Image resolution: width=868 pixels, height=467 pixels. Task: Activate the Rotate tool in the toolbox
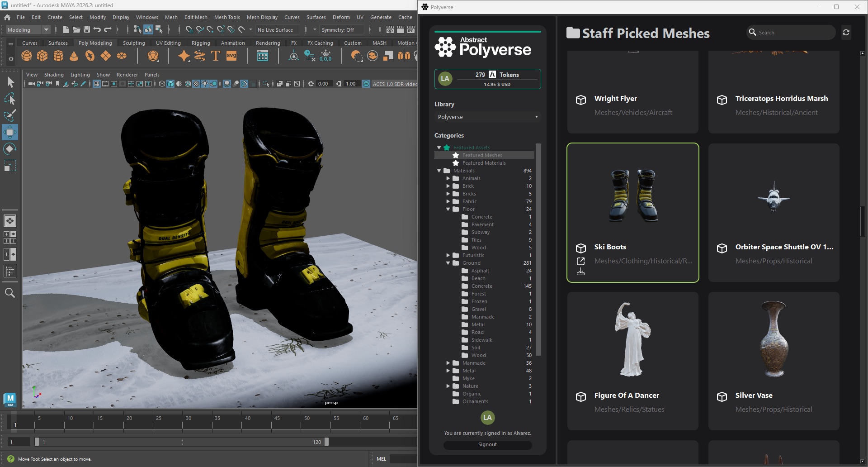[10, 149]
